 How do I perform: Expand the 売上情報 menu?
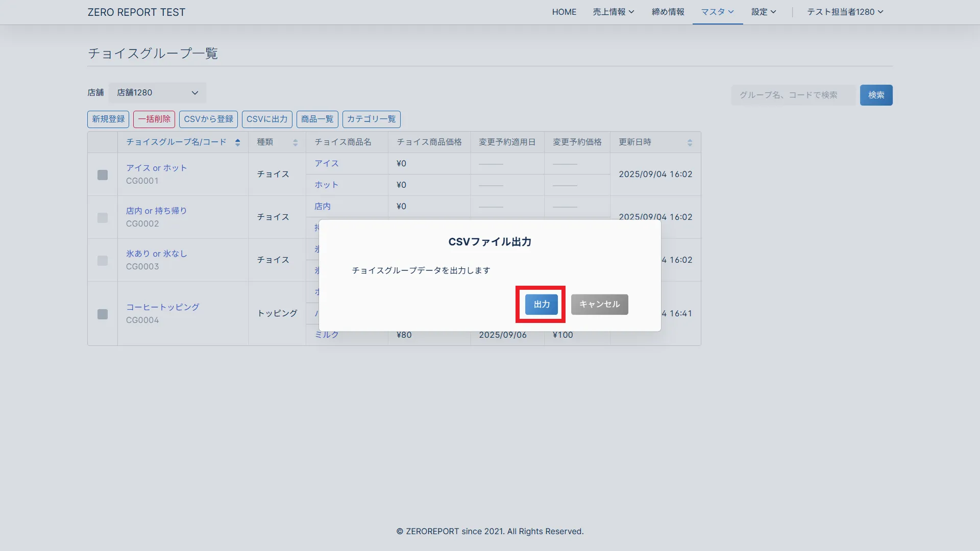613,12
